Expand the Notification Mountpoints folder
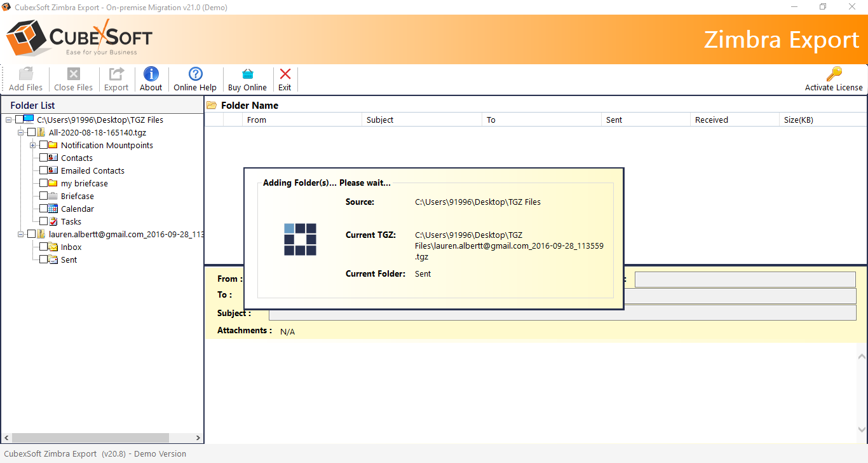Image resolution: width=868 pixels, height=463 pixels. [x=32, y=144]
